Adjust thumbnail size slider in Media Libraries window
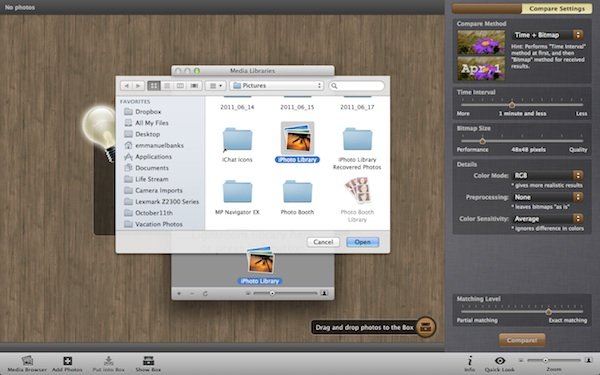This screenshot has width=600, height=375. 272,293
